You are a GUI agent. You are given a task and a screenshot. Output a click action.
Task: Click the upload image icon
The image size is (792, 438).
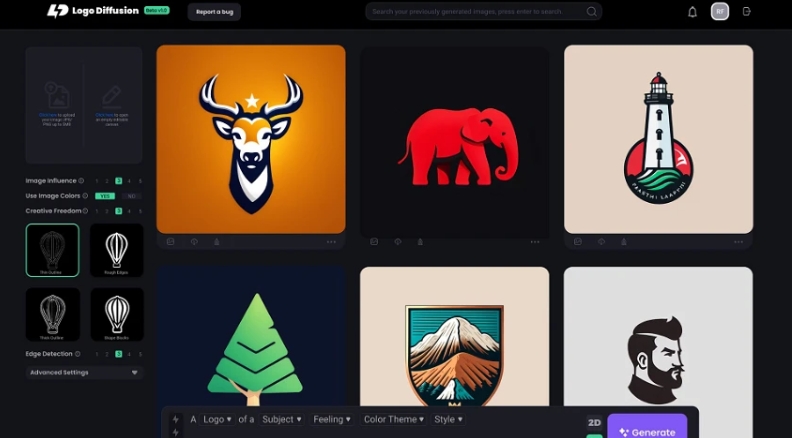(56, 96)
